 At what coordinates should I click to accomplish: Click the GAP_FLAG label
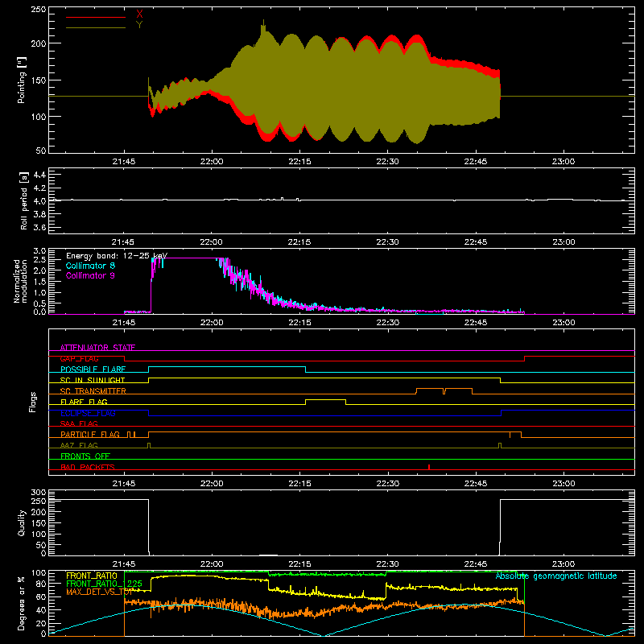pos(79,358)
